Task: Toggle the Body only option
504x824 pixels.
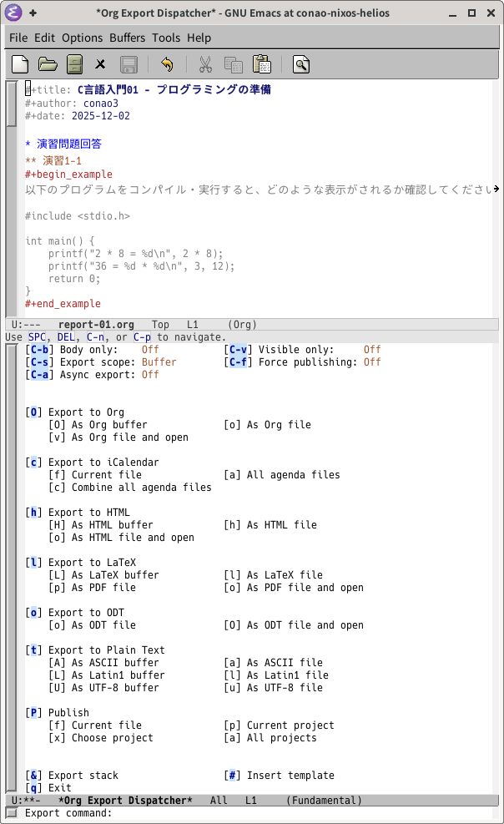Action: pyautogui.click(x=38, y=350)
